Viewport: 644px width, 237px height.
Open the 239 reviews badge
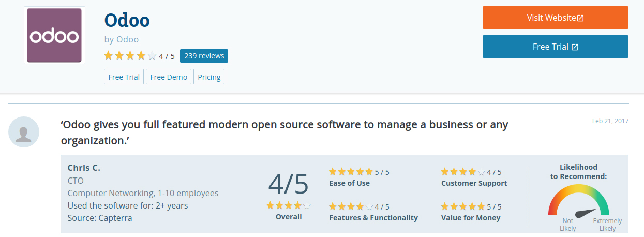(x=204, y=56)
